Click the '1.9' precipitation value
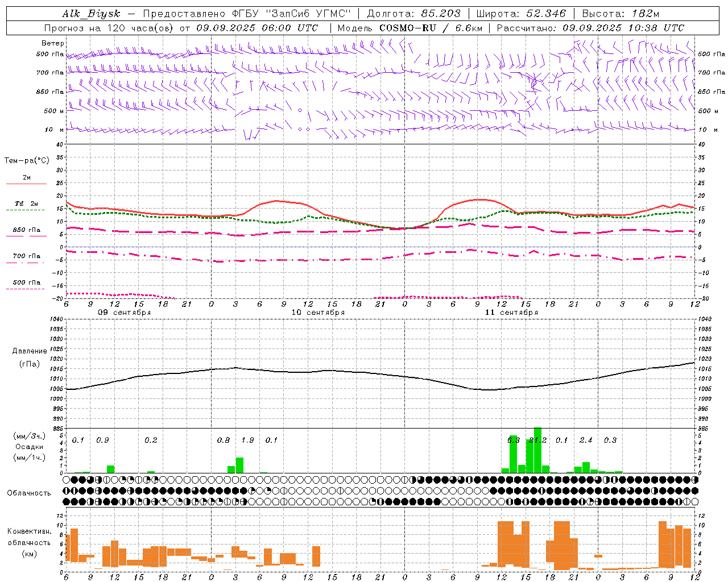This screenshot has width=728, height=582. (x=248, y=440)
